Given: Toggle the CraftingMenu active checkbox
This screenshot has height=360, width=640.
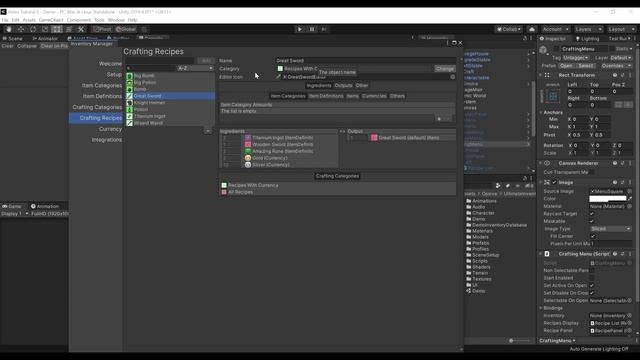Looking at the screenshot, I should [x=556, y=49].
